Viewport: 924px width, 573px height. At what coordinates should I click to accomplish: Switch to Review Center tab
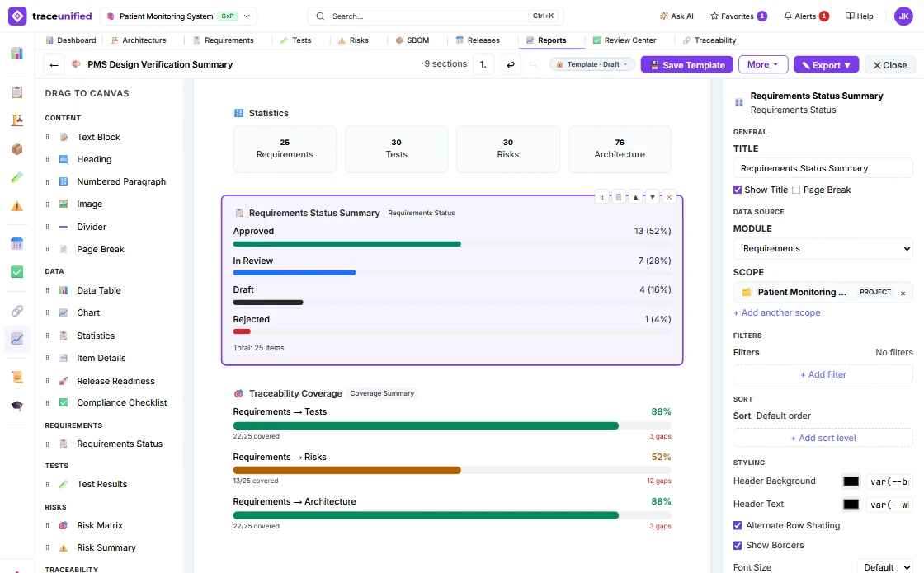[625, 40]
